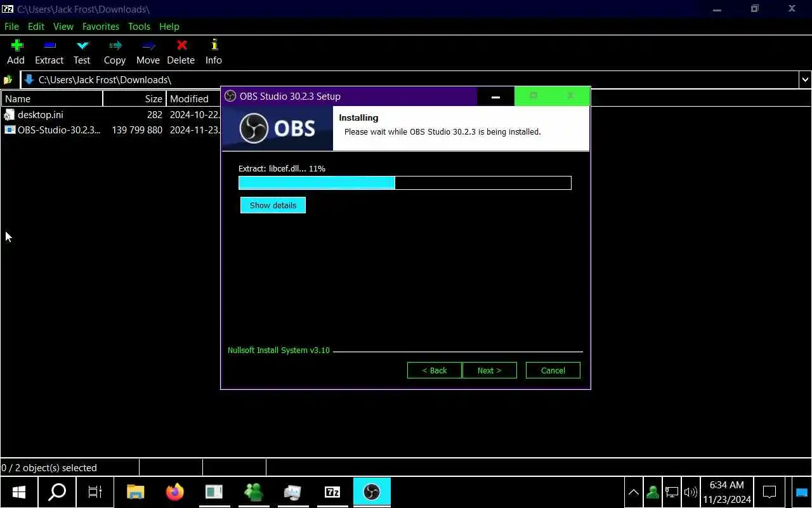The width and height of the screenshot is (812, 508).
Task: Open the View menu
Action: (63, 27)
